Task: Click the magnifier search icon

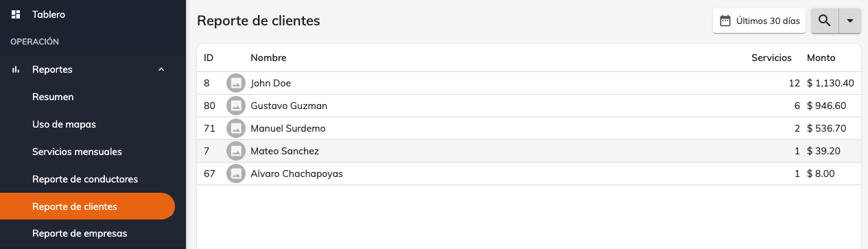Action: click(x=825, y=21)
